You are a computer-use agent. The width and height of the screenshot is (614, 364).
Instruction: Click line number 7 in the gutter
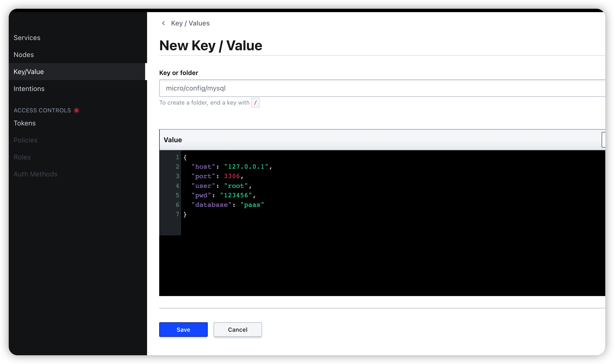tap(177, 214)
